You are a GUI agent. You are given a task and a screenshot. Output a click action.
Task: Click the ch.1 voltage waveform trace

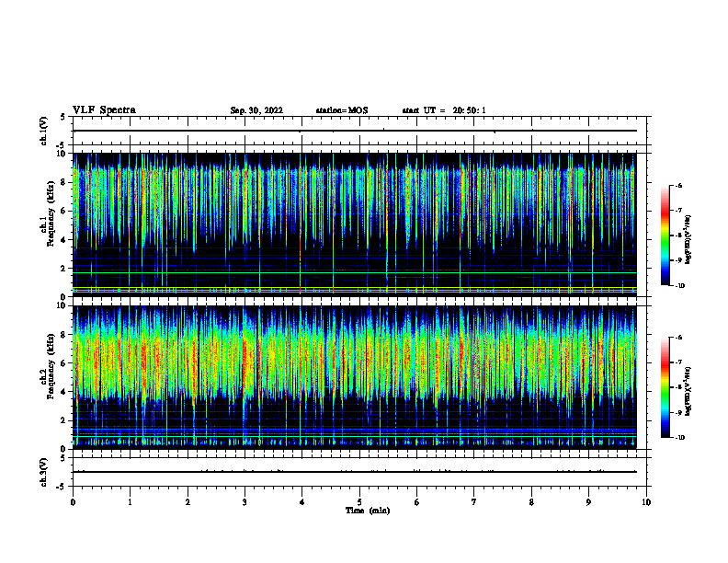(355, 131)
